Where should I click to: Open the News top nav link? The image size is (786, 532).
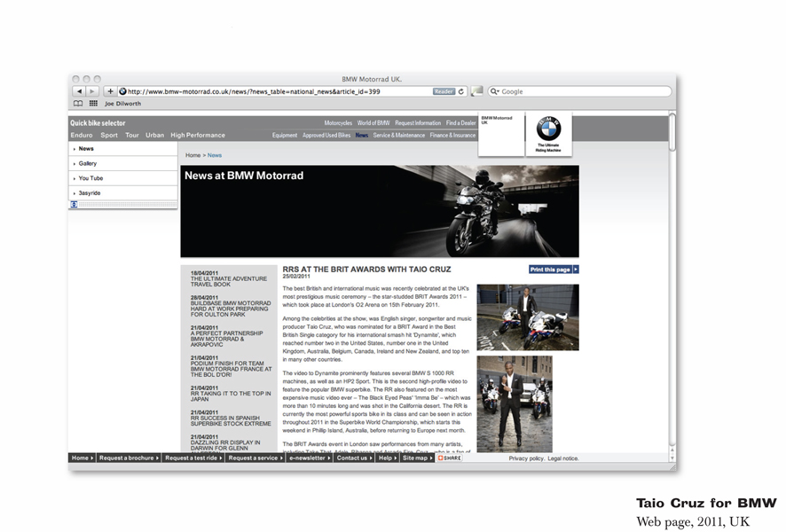click(362, 136)
